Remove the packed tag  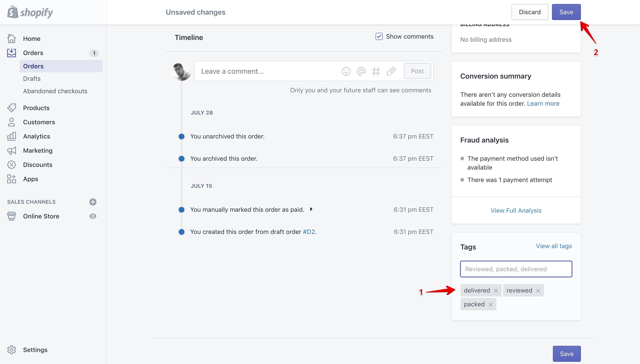tap(491, 304)
